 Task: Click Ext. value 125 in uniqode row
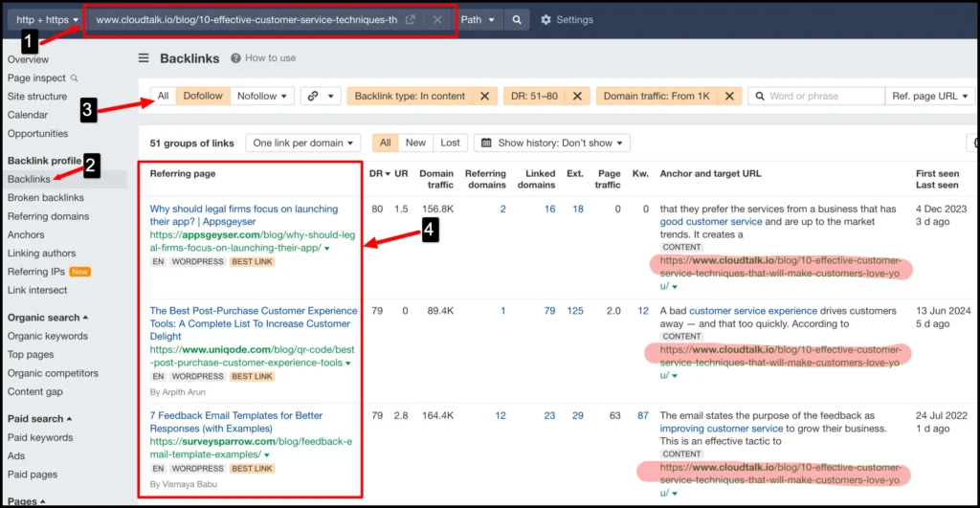point(575,311)
